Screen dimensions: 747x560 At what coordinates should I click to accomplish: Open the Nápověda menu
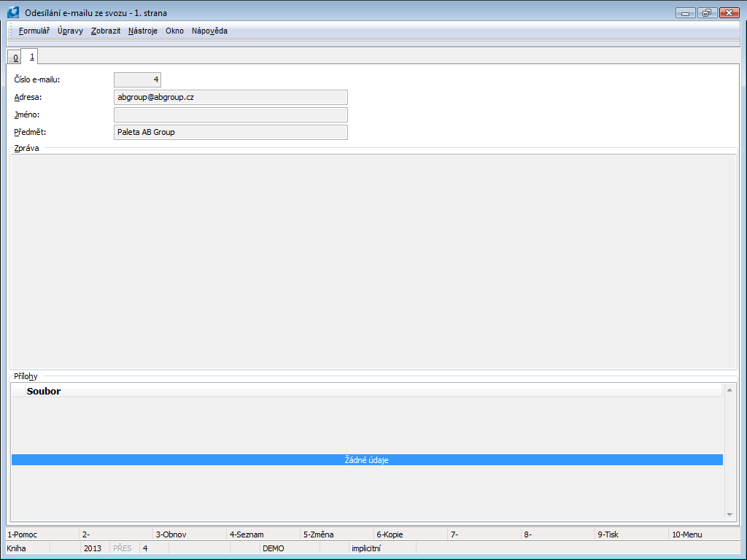(x=209, y=31)
